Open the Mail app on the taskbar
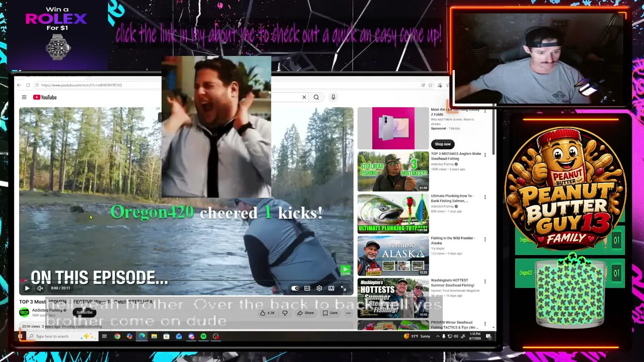 (x=179, y=336)
